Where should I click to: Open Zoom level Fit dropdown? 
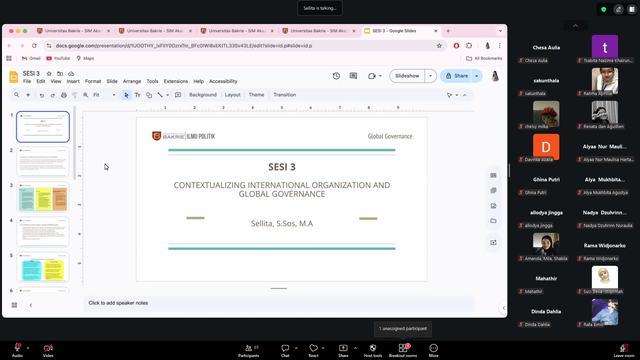tap(104, 95)
